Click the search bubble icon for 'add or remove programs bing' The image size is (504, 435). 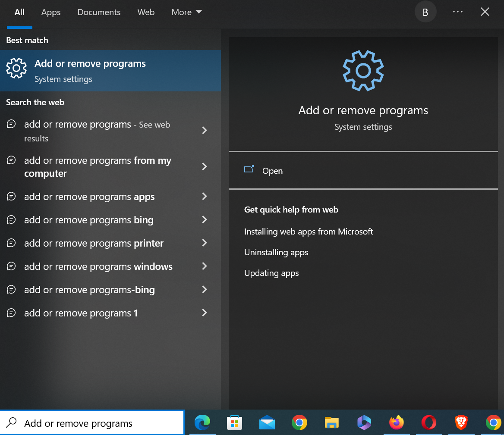coord(11,219)
